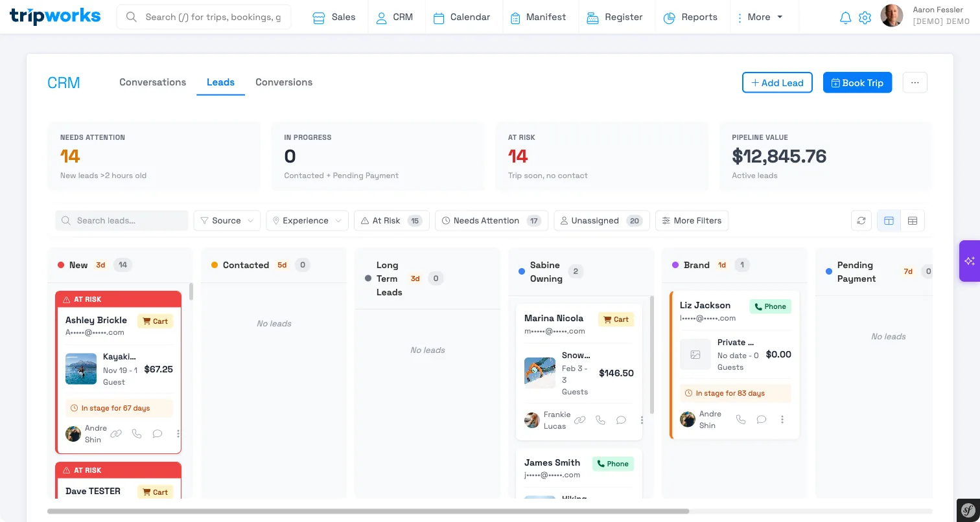Switch to the Conversations tab

coord(153,82)
